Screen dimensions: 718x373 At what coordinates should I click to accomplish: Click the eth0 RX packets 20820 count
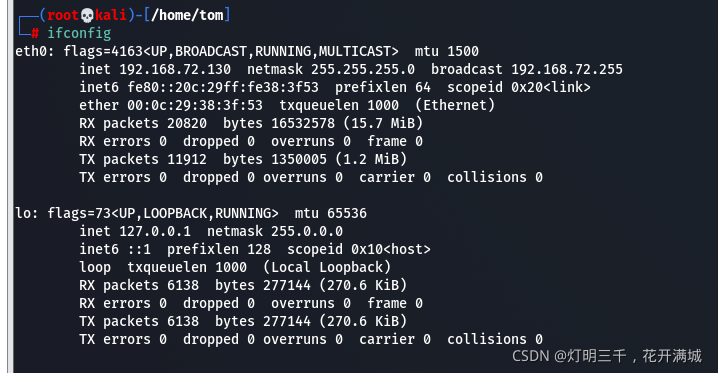coord(187,123)
